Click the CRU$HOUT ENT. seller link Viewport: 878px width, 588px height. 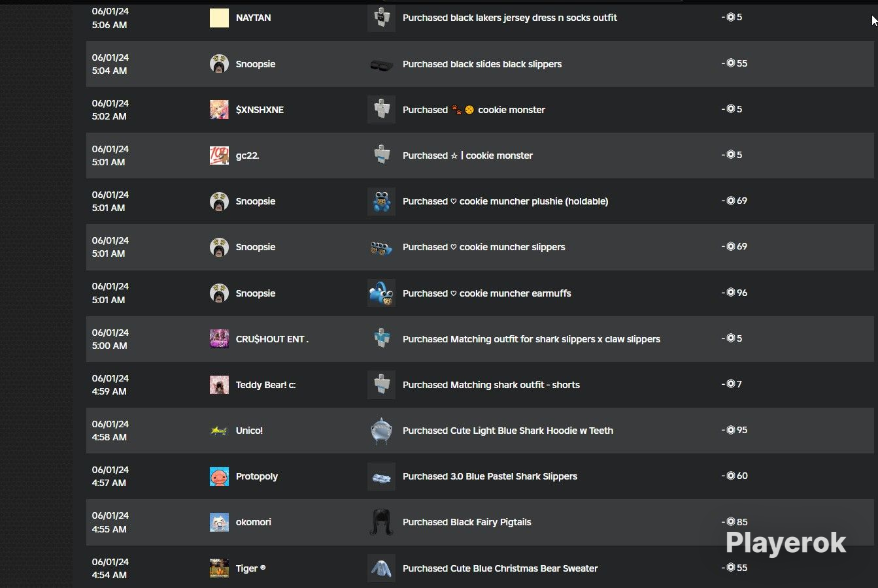pos(272,339)
